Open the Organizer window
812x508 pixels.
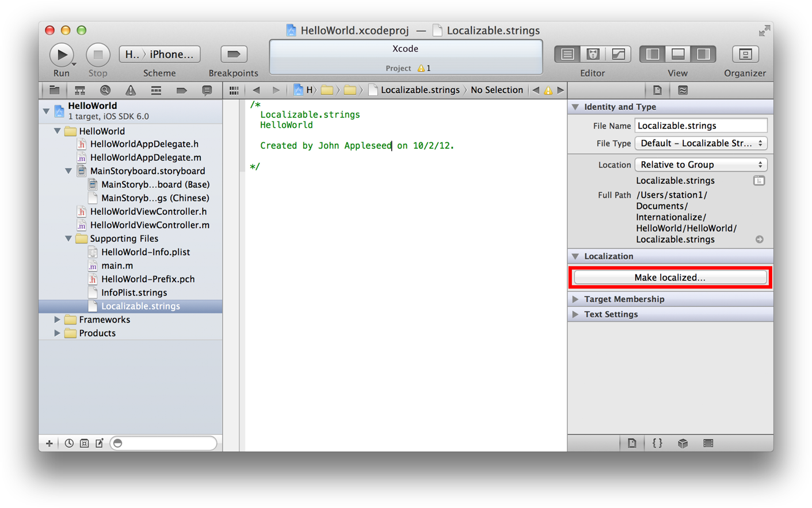point(745,54)
